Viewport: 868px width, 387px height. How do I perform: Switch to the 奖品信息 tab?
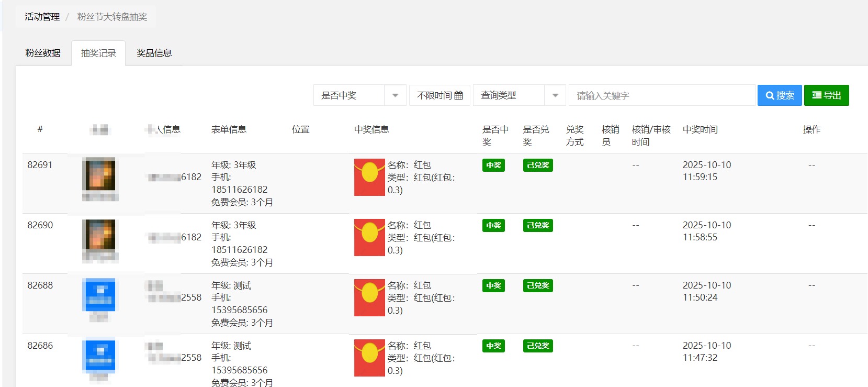pos(154,53)
